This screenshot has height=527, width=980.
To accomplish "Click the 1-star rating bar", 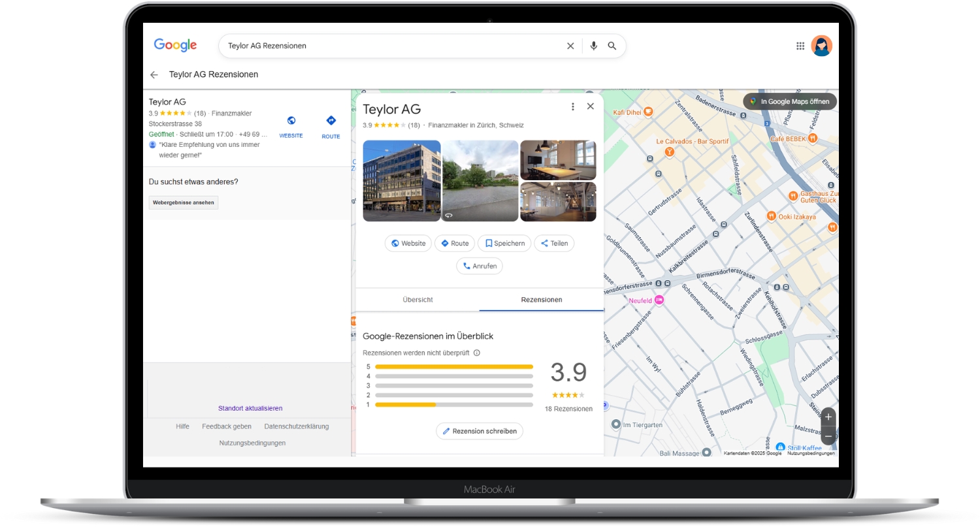I will [454, 405].
